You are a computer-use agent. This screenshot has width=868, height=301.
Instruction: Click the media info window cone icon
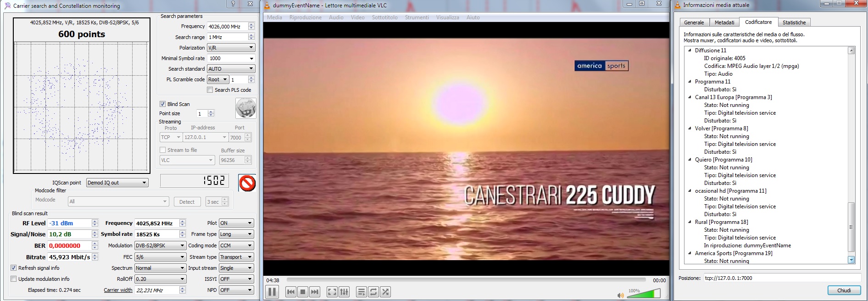click(677, 5)
